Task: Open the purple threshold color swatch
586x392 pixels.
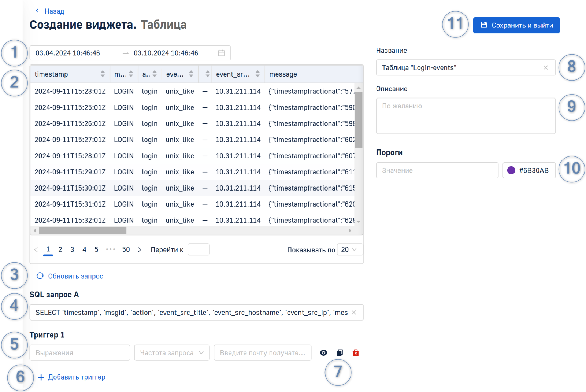Action: 511,170
